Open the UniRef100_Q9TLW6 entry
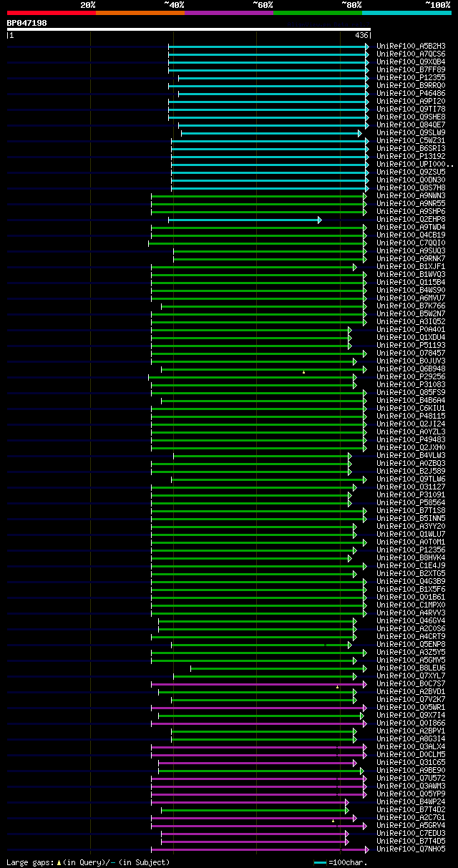The width and height of the screenshot is (458, 868). coord(411,479)
